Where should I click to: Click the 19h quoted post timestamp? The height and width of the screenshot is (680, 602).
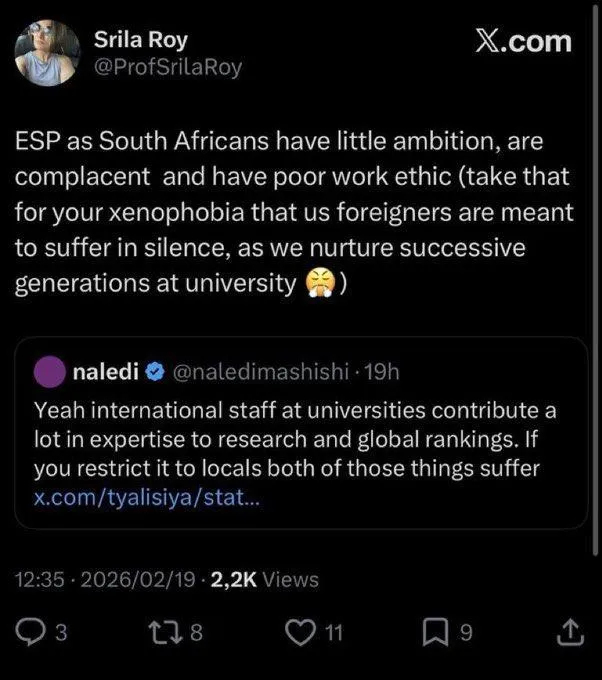coord(383,373)
